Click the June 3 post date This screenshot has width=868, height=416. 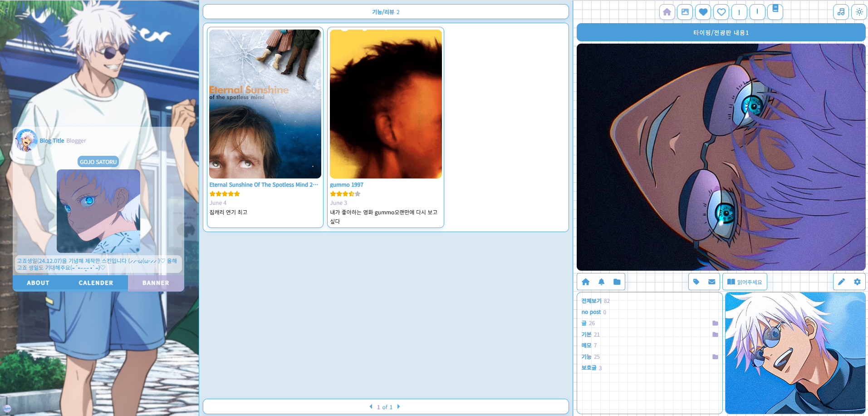[338, 203]
